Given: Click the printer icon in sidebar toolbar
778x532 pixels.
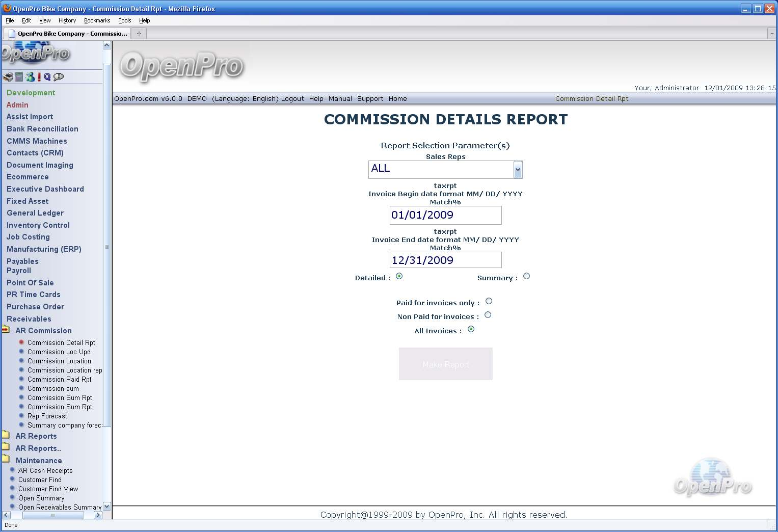Looking at the screenshot, I should click(x=8, y=77).
